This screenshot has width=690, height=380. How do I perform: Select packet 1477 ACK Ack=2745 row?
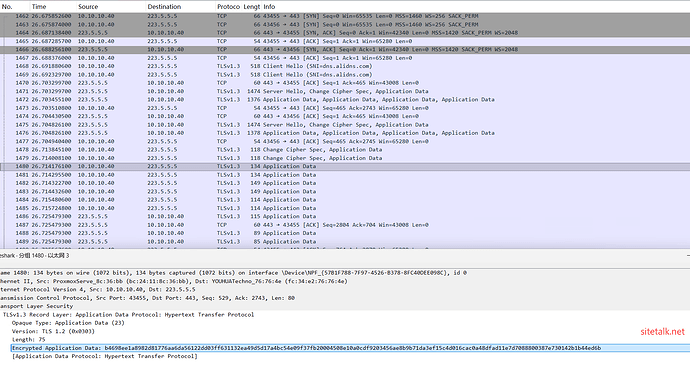pos(345,142)
